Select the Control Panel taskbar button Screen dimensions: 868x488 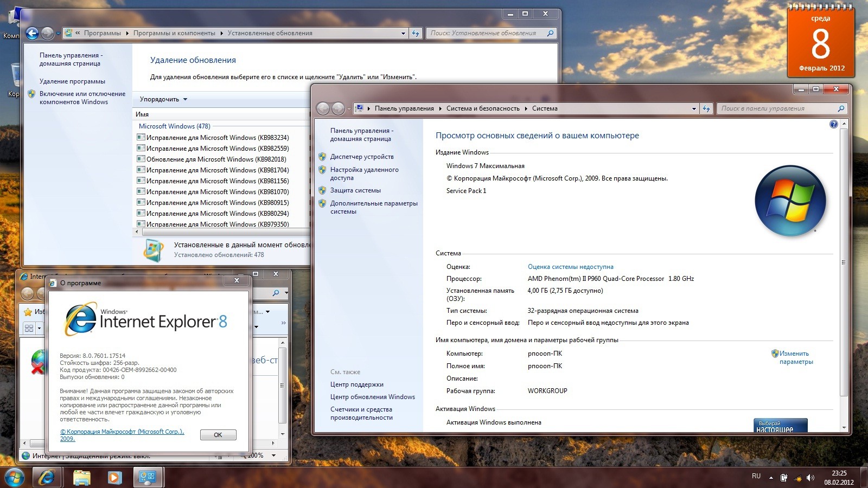(147, 477)
